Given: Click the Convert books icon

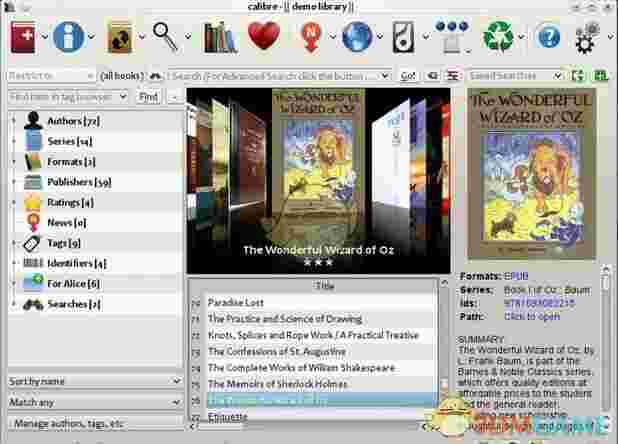Looking at the screenshot, I should [x=120, y=37].
